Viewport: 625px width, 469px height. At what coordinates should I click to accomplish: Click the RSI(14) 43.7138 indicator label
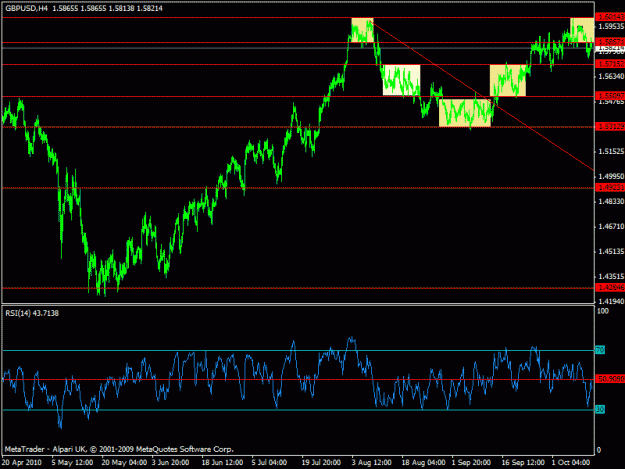(32, 313)
